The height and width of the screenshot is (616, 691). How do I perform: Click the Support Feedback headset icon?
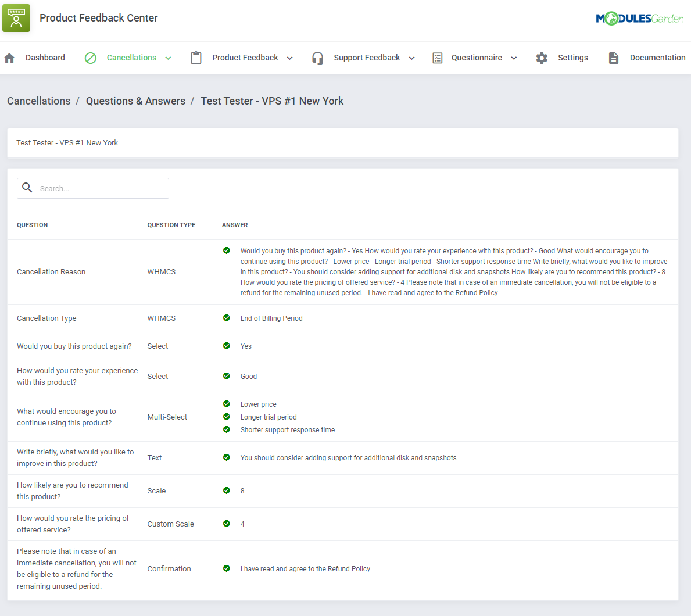tap(317, 58)
